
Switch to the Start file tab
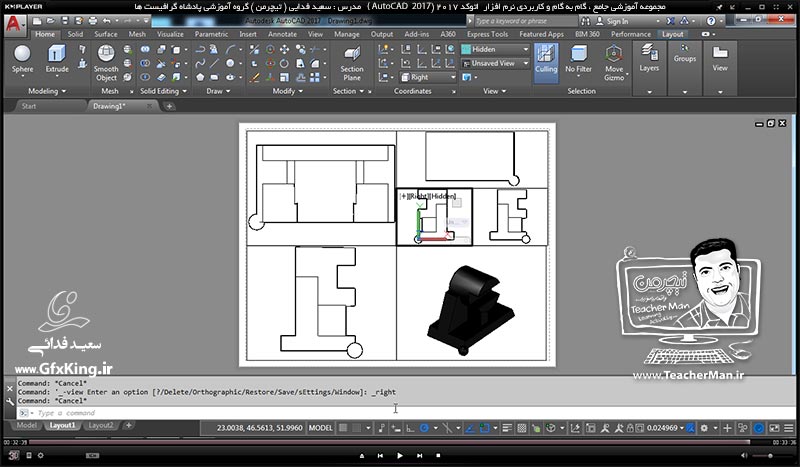tap(29, 106)
